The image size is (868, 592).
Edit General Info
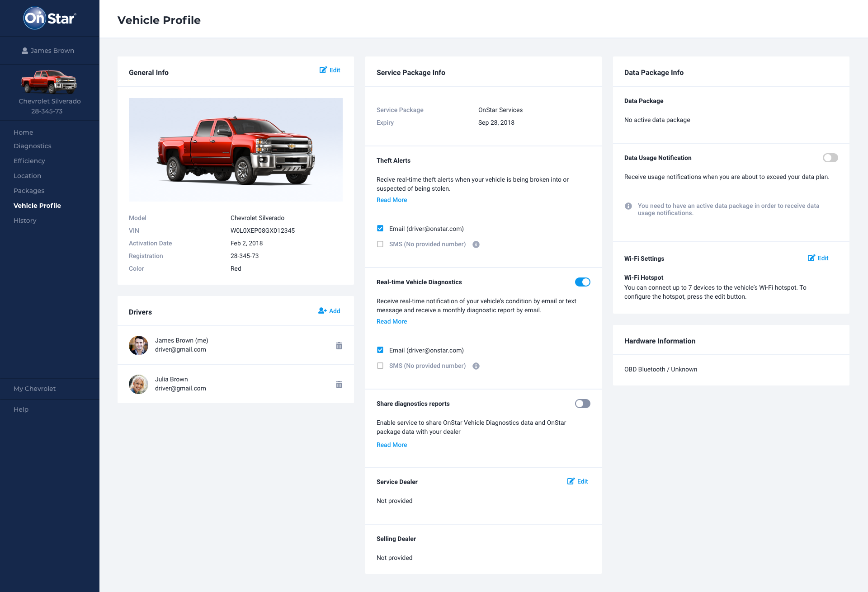[330, 70]
